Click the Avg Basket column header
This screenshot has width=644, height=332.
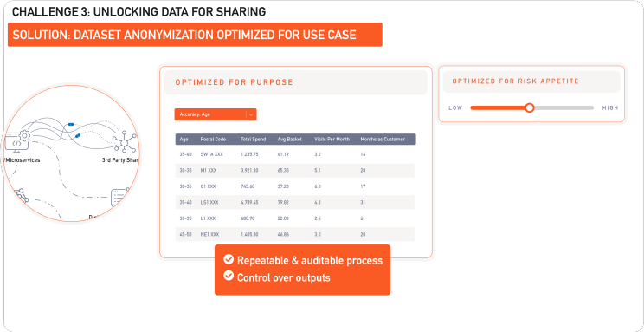[290, 140]
